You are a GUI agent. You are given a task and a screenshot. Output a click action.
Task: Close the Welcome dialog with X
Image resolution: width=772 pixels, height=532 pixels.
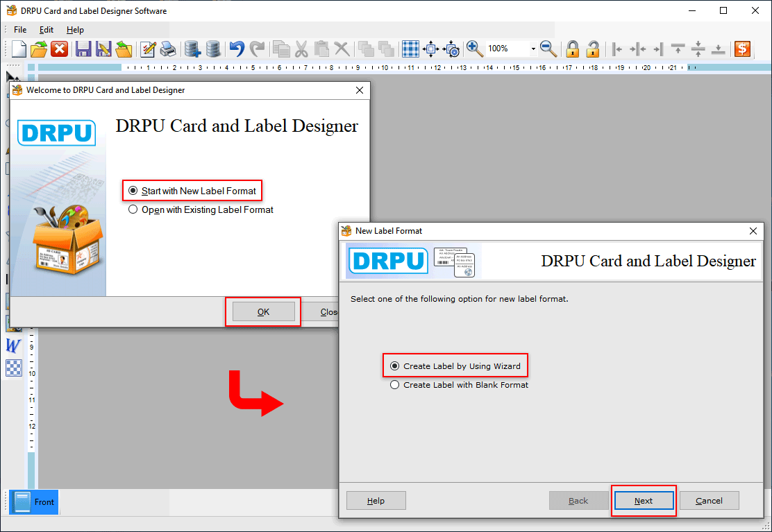coord(360,90)
